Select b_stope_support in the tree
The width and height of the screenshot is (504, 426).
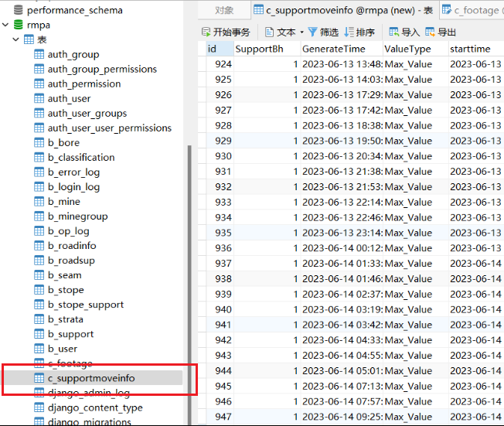pos(86,305)
